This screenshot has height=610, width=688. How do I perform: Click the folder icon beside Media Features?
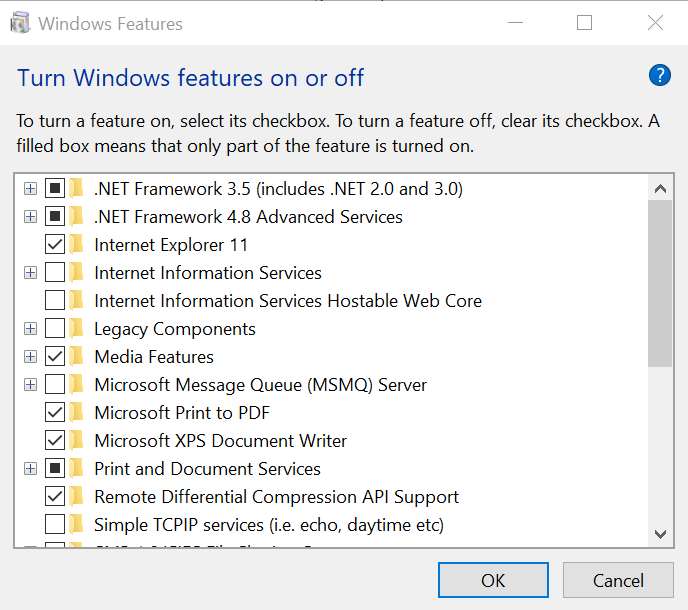(77, 357)
